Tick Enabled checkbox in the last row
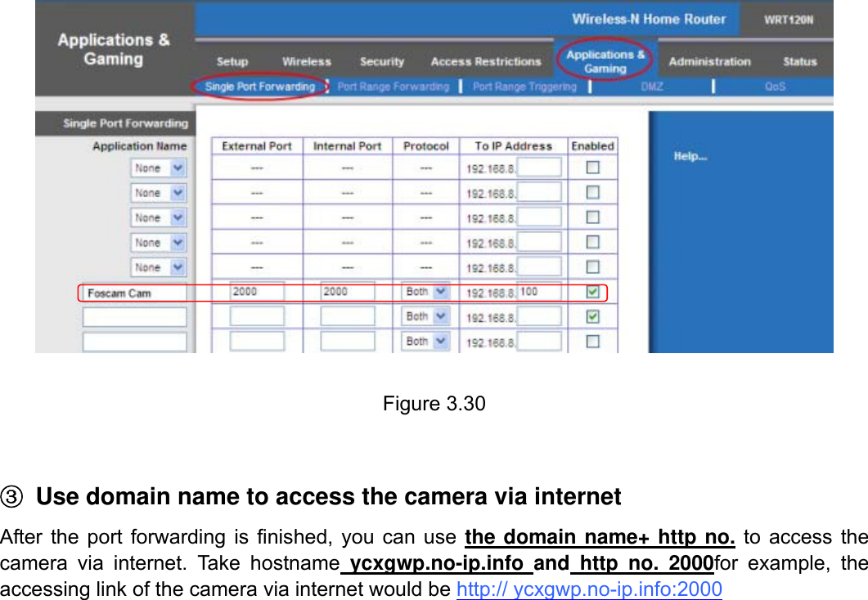 [592, 341]
